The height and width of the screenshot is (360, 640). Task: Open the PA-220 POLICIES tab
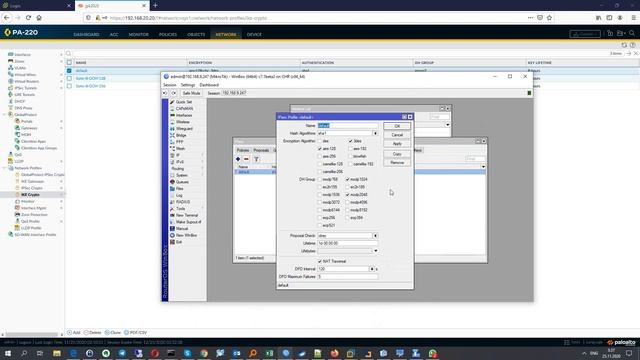(x=168, y=35)
